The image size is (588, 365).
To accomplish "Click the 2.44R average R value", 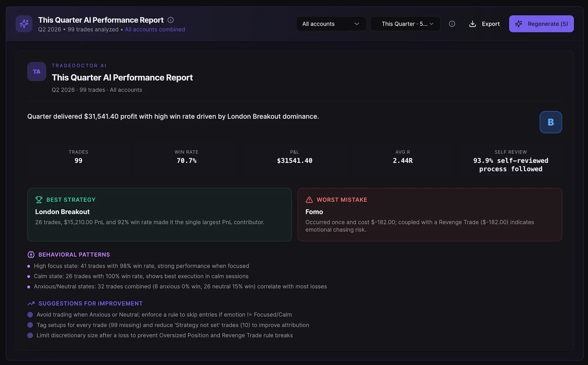I will coord(403,161).
